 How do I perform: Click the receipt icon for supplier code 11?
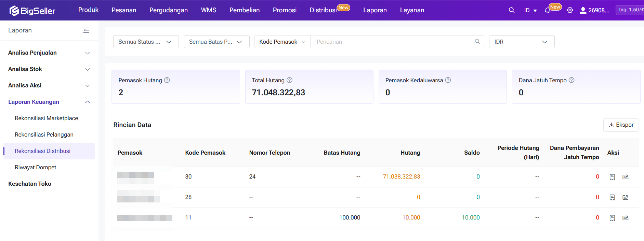612,218
